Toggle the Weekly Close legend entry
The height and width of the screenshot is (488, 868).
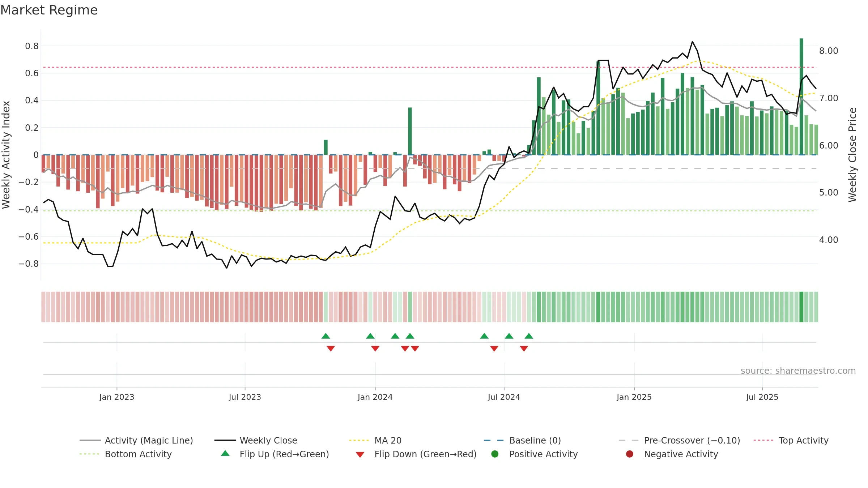pos(256,440)
